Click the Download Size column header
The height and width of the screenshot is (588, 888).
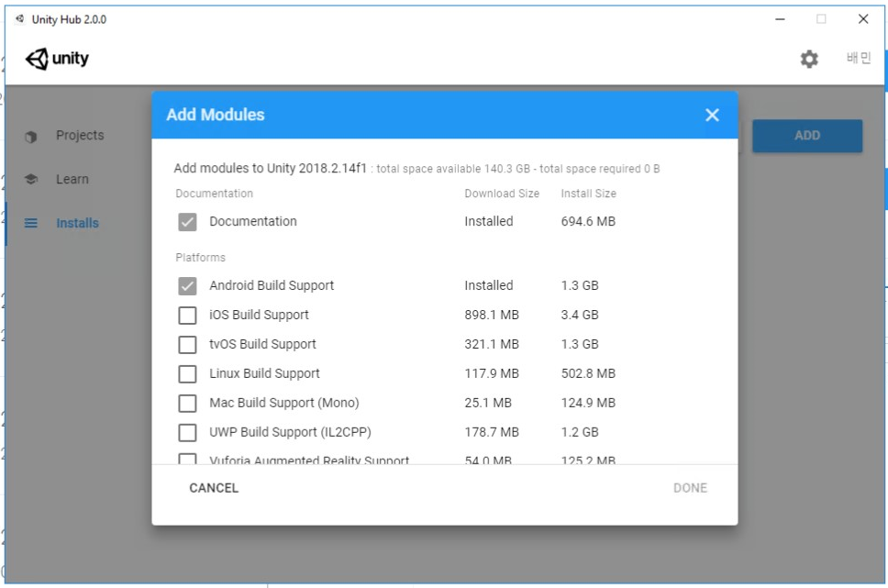click(502, 194)
